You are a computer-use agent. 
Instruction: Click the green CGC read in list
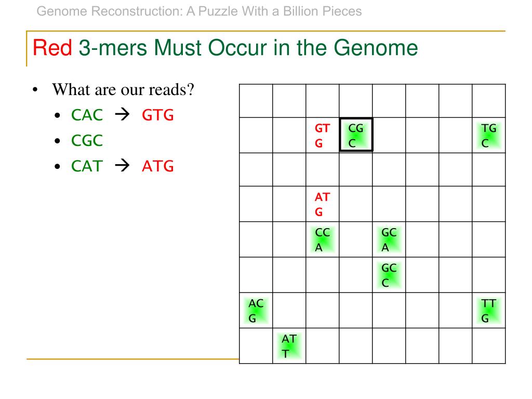87,140
